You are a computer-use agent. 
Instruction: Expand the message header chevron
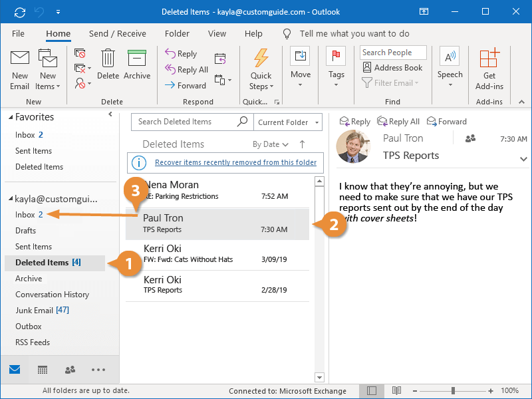click(523, 159)
